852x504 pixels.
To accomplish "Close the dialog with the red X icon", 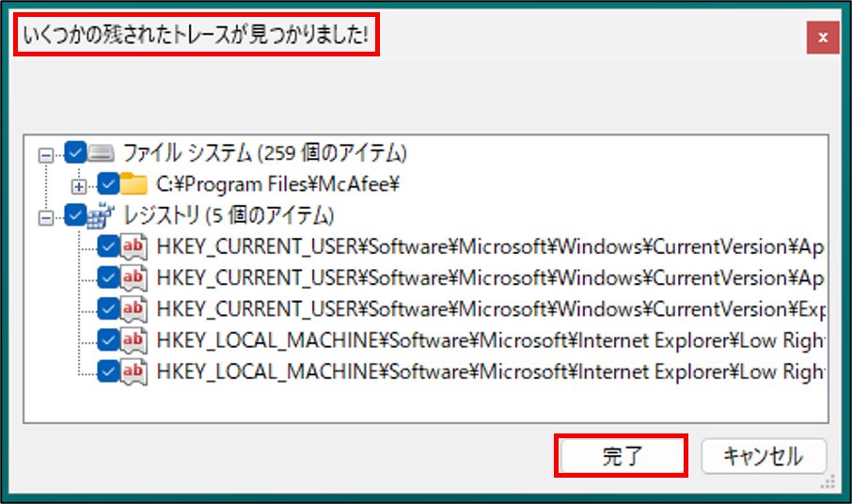I will coord(823,39).
